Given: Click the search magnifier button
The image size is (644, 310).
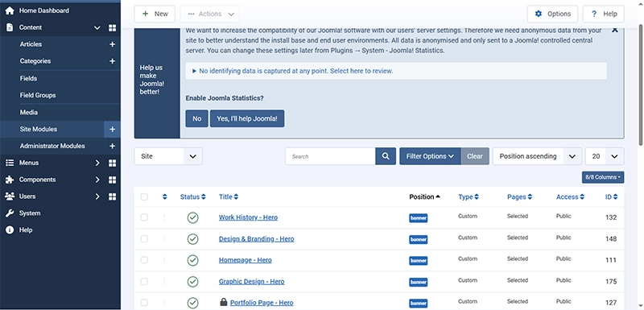Looking at the screenshot, I should coord(386,156).
